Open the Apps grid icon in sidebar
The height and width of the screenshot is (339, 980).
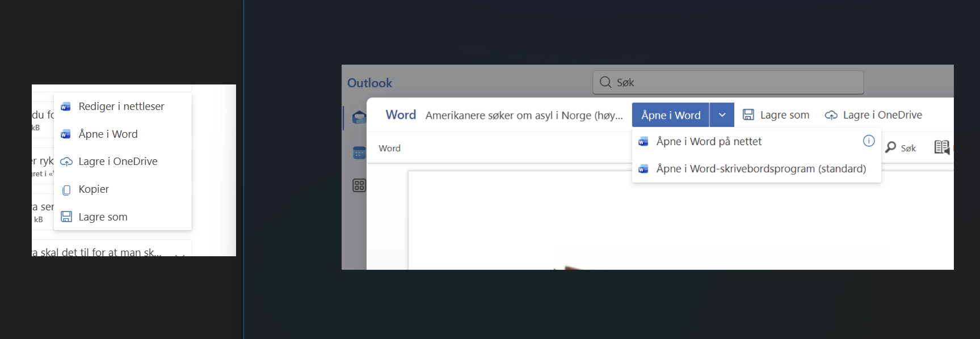pyautogui.click(x=359, y=185)
